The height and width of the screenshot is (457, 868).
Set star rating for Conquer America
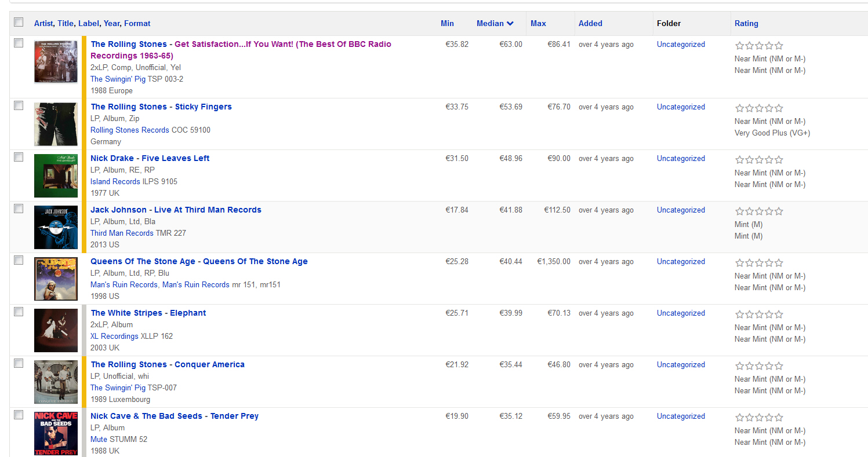coord(759,365)
